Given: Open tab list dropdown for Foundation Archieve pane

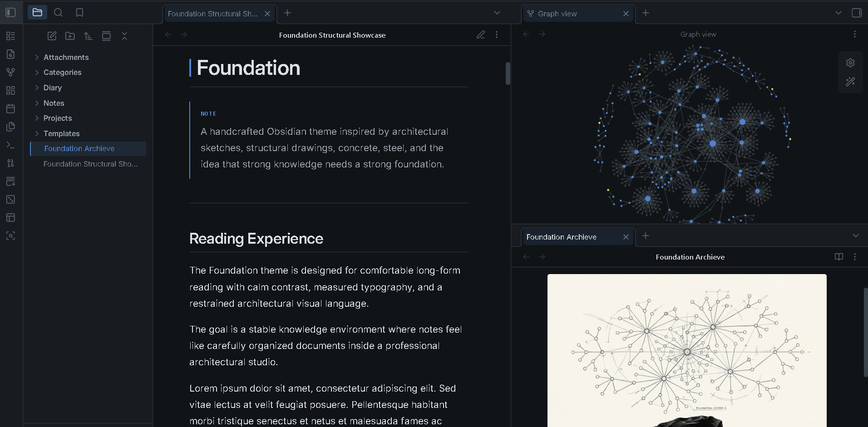Looking at the screenshot, I should pyautogui.click(x=856, y=236).
